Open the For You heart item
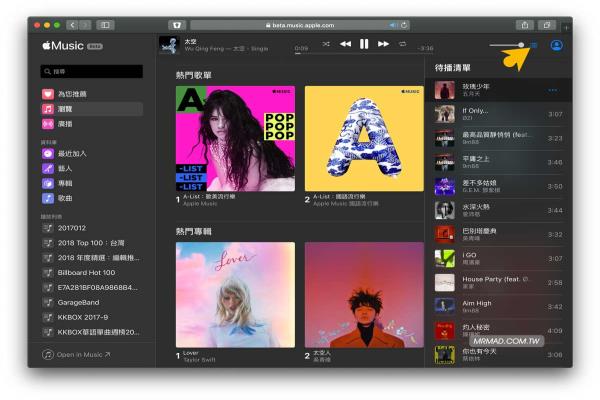 [92, 94]
